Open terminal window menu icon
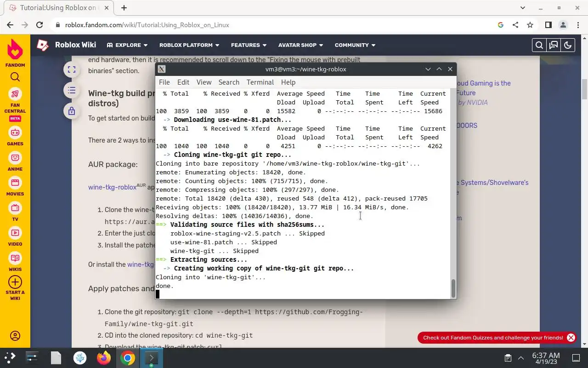The image size is (588, 368). point(162,69)
